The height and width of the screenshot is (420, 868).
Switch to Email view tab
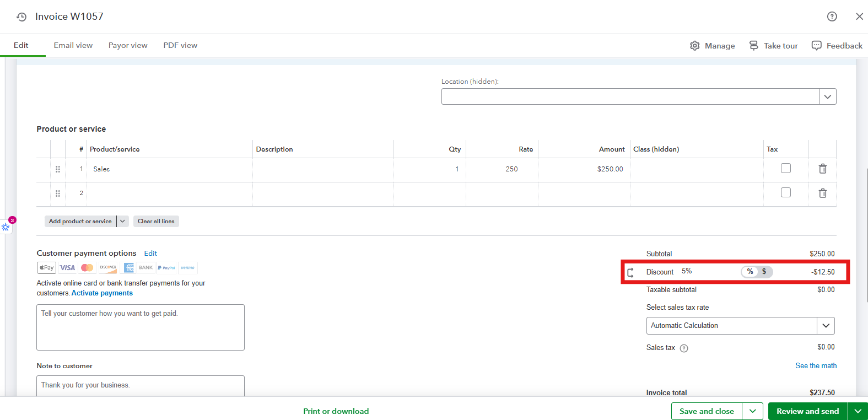click(x=73, y=45)
